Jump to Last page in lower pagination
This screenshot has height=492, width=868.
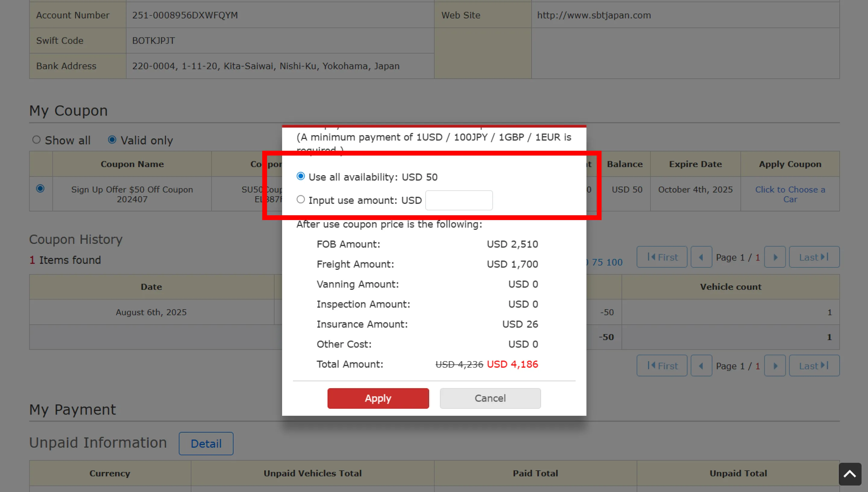814,366
